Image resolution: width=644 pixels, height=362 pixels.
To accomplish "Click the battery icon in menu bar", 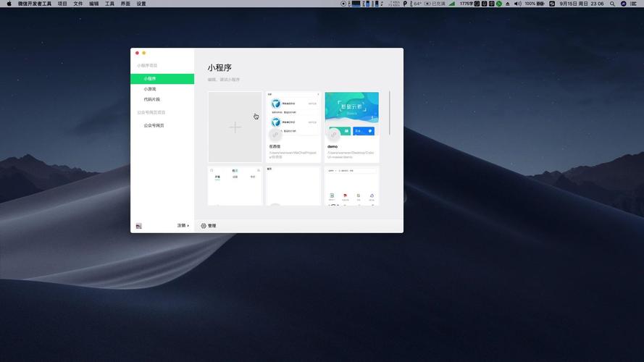I will [540, 4].
